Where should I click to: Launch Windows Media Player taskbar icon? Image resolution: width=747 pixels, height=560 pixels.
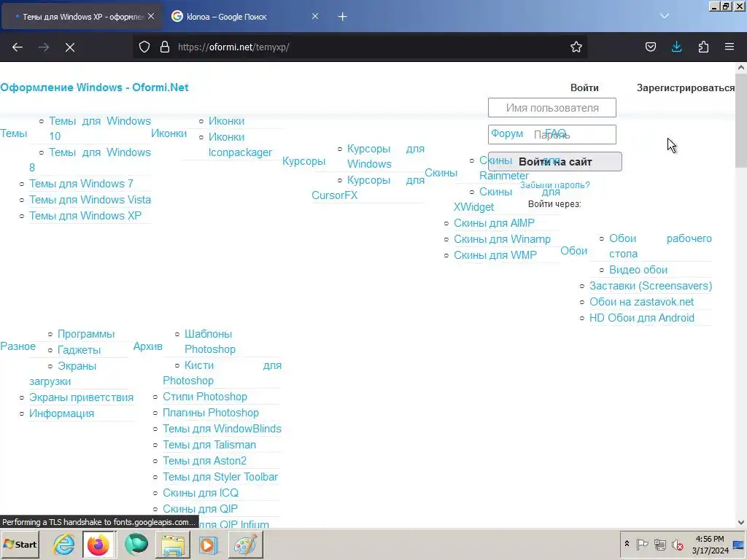pos(208,545)
